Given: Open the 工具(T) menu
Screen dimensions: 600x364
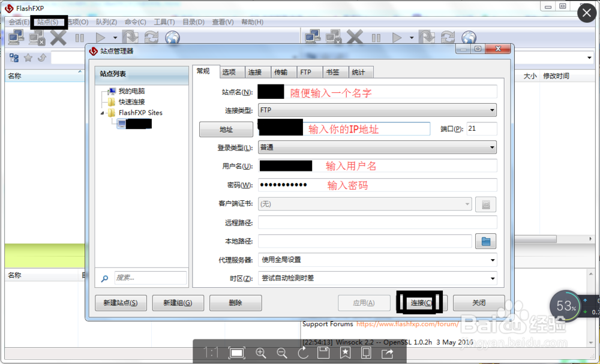Looking at the screenshot, I should pos(164,22).
